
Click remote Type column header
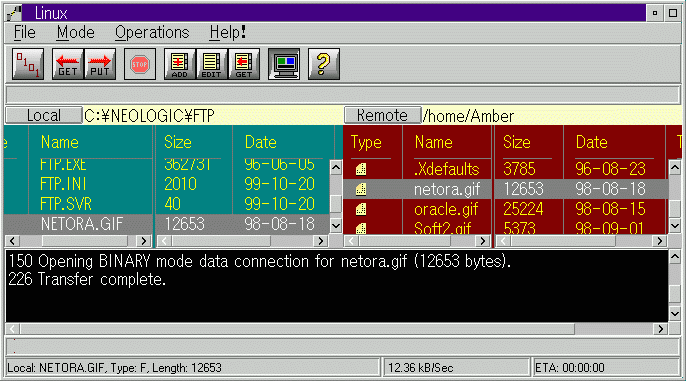[366, 142]
